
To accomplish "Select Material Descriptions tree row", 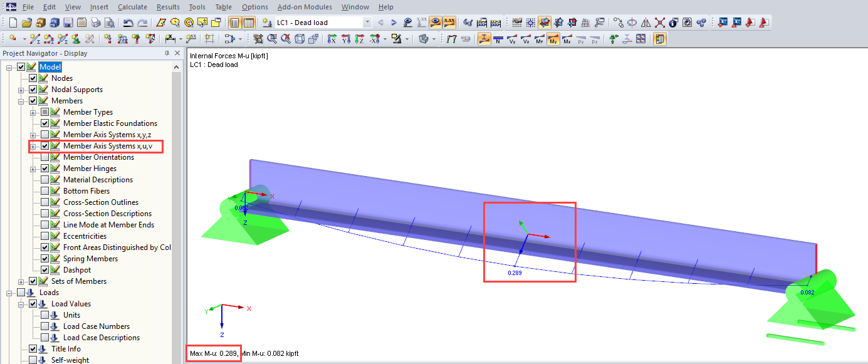I will click(x=98, y=180).
